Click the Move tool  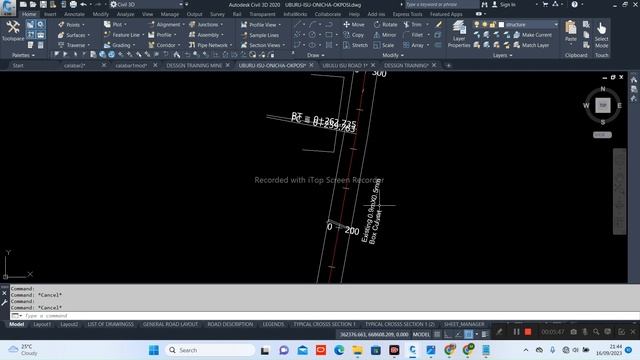coord(354,24)
